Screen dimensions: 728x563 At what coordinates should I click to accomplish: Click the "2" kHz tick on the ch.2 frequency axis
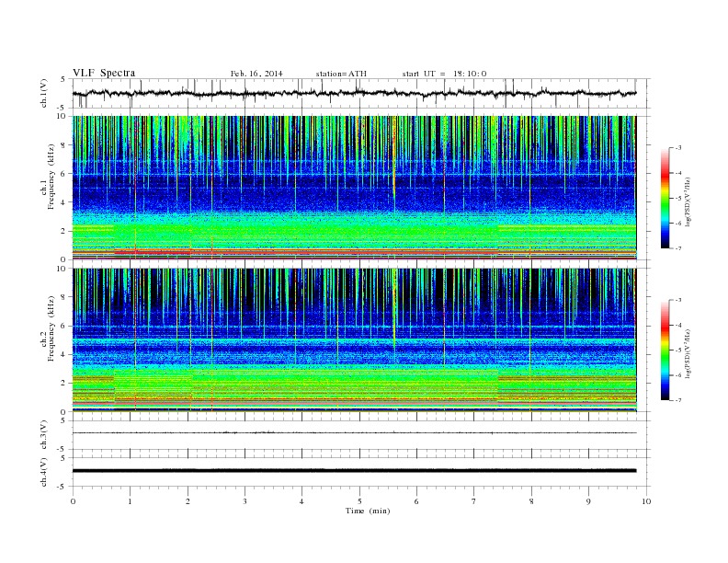pos(64,384)
